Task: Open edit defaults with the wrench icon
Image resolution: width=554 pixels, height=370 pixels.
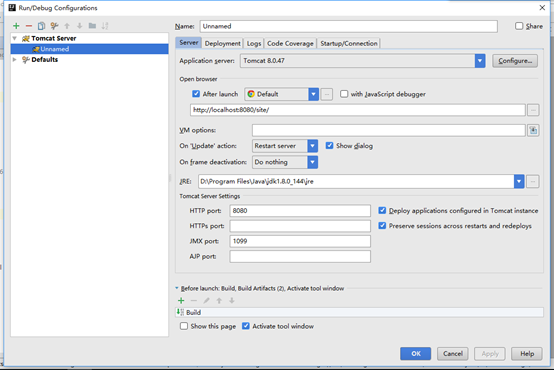Action: [x=54, y=26]
